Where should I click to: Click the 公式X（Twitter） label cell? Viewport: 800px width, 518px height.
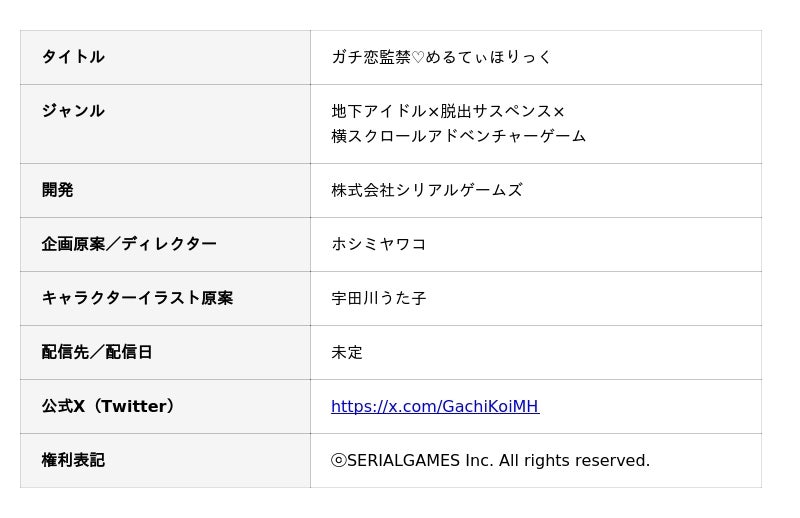pyautogui.click(x=110, y=406)
